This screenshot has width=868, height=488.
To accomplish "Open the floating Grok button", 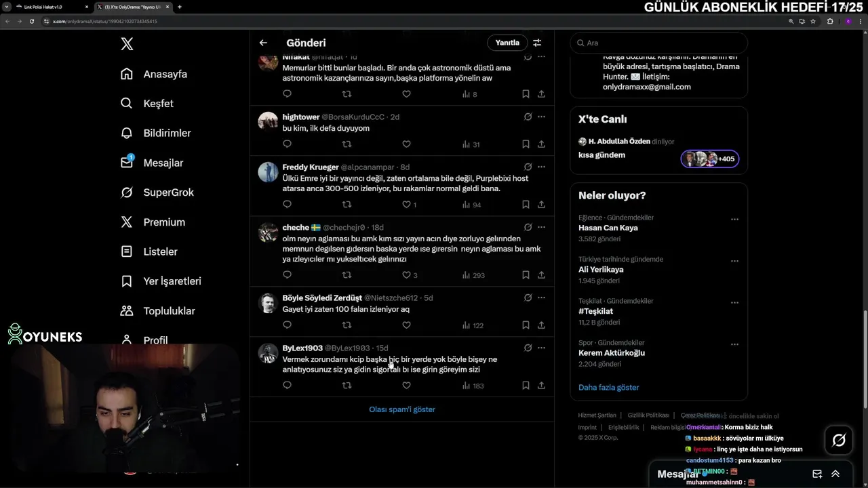I will click(x=839, y=441).
